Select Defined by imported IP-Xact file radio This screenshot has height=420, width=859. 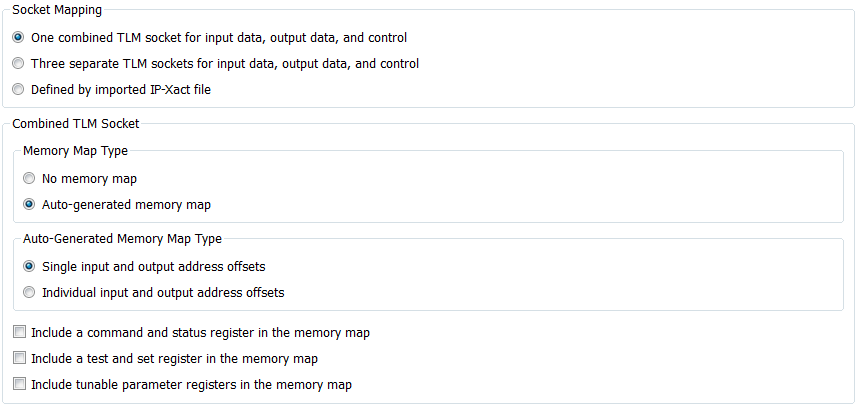[x=18, y=90]
